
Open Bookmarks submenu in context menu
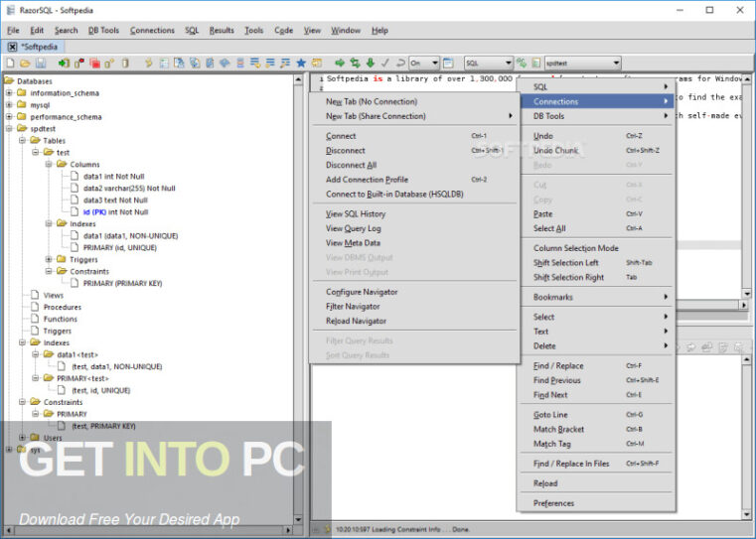point(596,297)
